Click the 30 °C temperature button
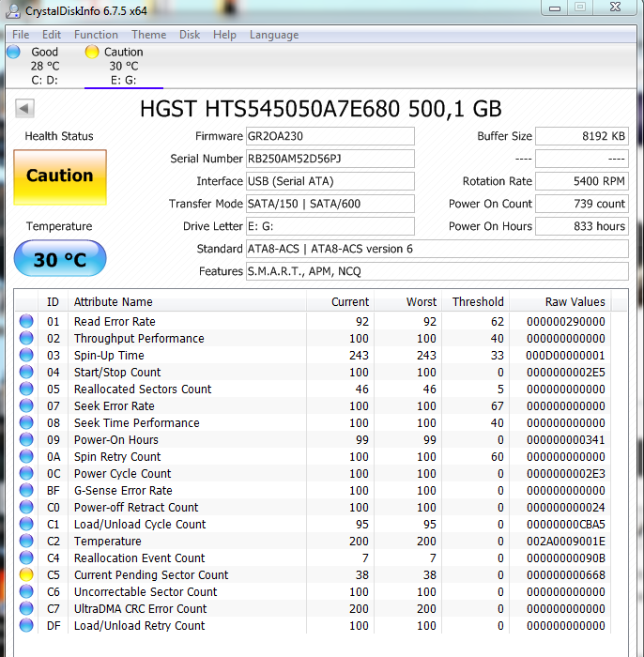Image resolution: width=644 pixels, height=657 pixels. coord(60,258)
